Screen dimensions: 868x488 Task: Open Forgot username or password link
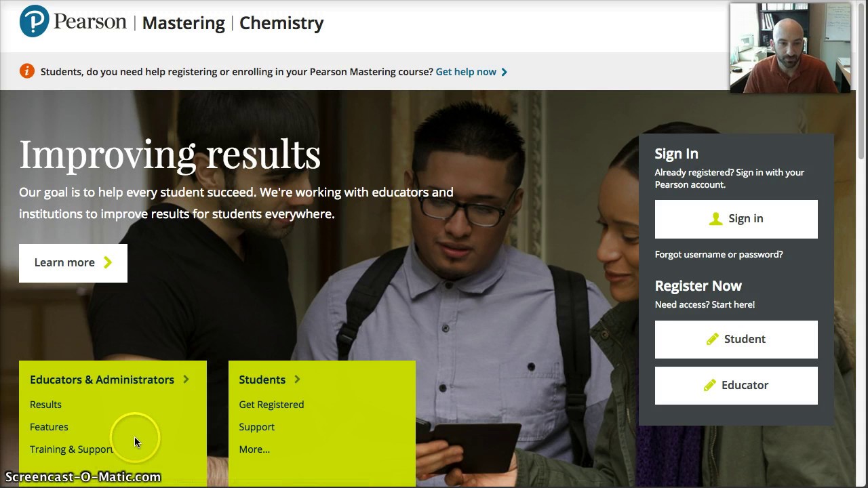tap(719, 254)
